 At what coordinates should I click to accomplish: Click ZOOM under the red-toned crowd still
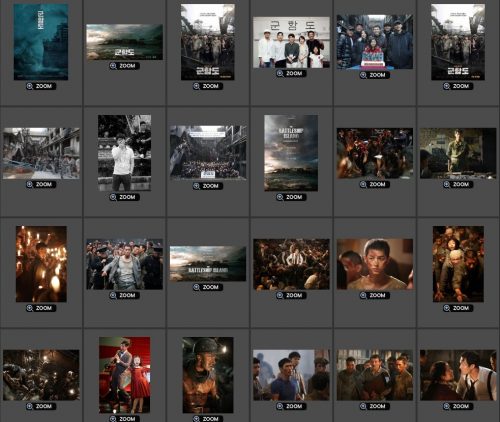(375, 184)
